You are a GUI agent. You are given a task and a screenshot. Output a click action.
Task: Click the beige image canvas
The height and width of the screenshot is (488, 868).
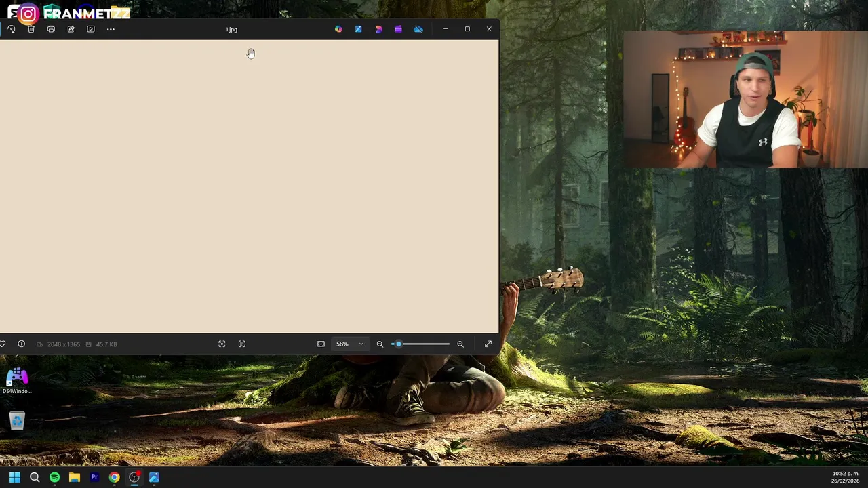pos(249,186)
